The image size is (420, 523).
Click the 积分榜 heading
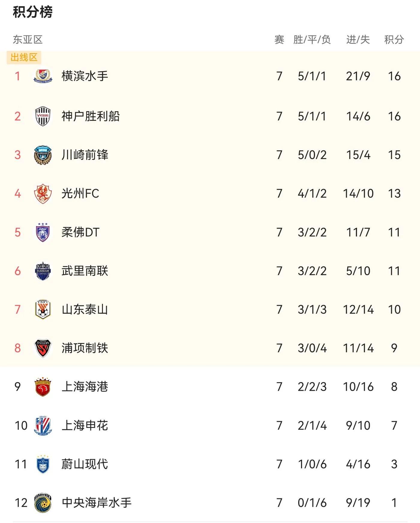click(33, 12)
